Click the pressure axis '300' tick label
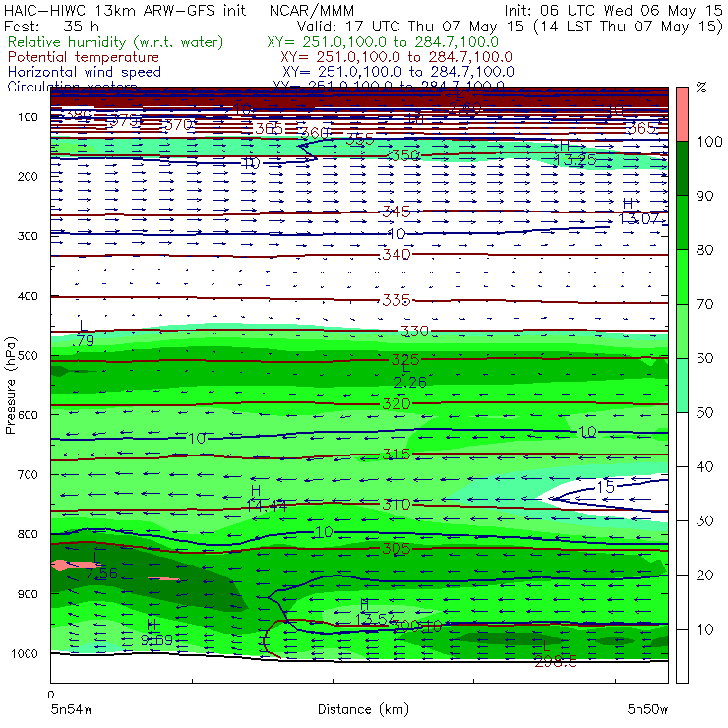728x728 pixels. (28, 236)
